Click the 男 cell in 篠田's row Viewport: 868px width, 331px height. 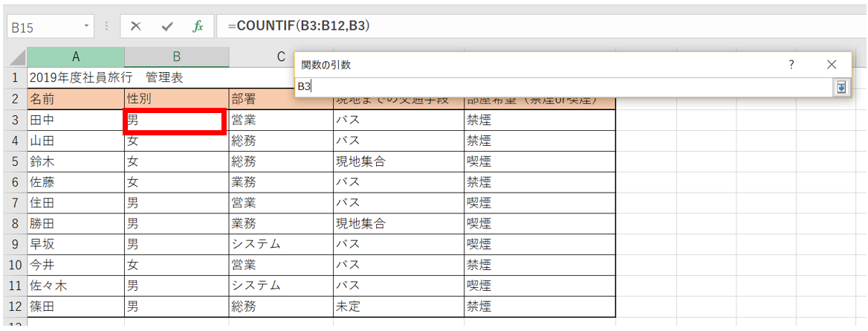tap(177, 306)
